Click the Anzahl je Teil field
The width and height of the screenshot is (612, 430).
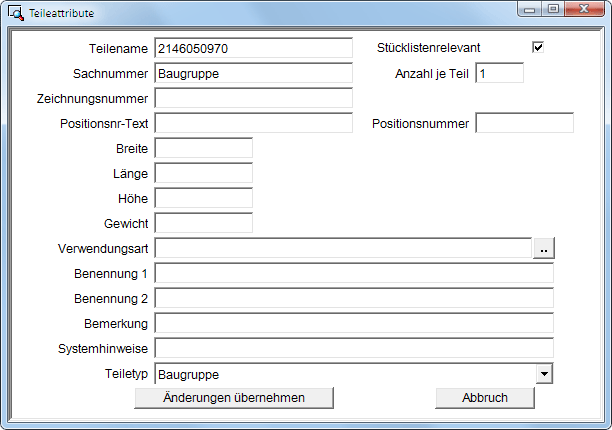click(499, 73)
